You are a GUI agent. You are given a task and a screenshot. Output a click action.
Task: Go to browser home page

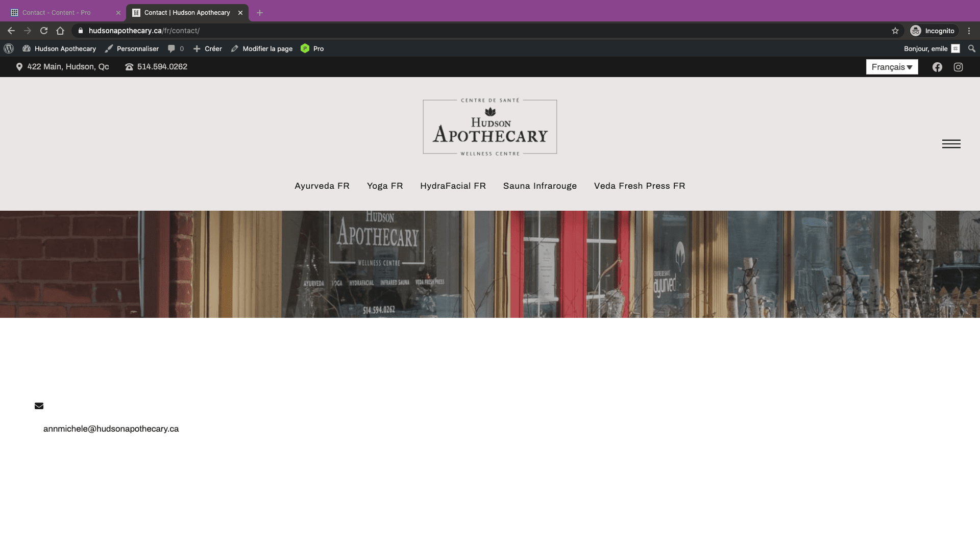click(x=60, y=31)
